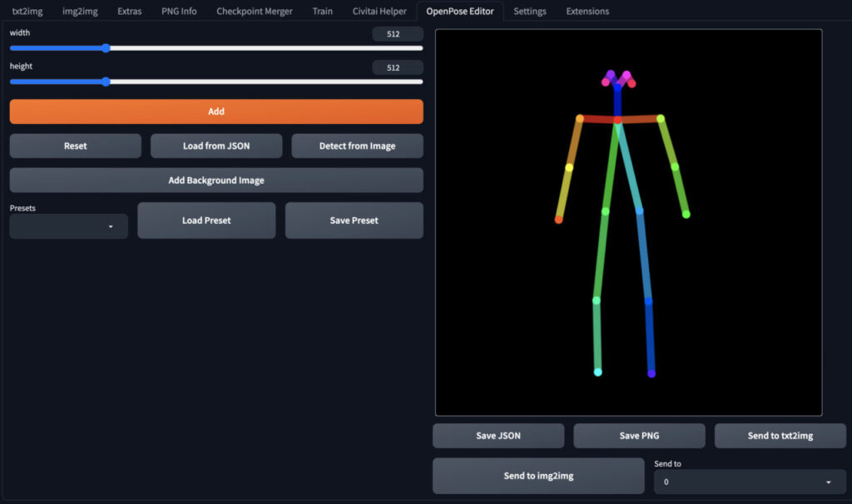This screenshot has height=504, width=852.
Task: Load a pose from JSON
Action: [215, 146]
